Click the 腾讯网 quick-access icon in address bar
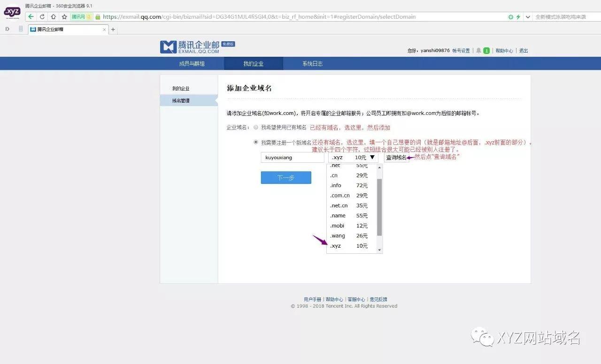The image size is (601, 364). [x=78, y=16]
